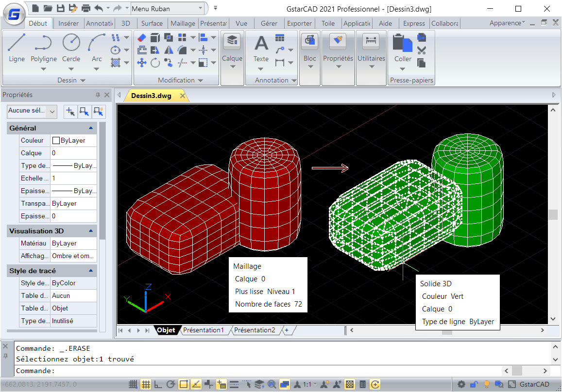Click the GstarCAD application logo button
562x392 pixels.
(x=14, y=15)
